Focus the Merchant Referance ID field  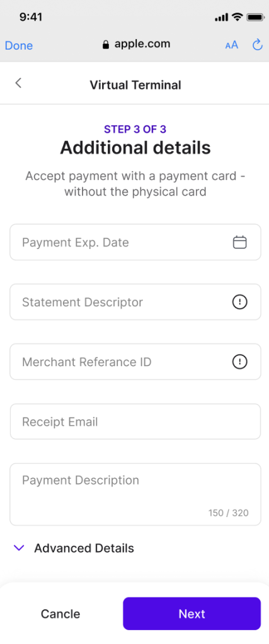(x=135, y=362)
